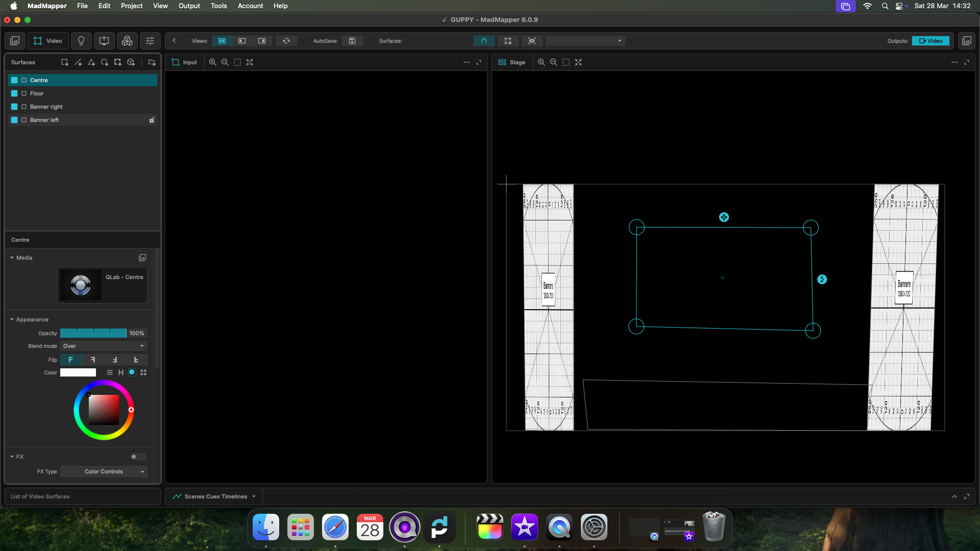Open the light fixtures tab (bulb icon)
The width and height of the screenshot is (980, 551).
pyautogui.click(x=81, y=41)
